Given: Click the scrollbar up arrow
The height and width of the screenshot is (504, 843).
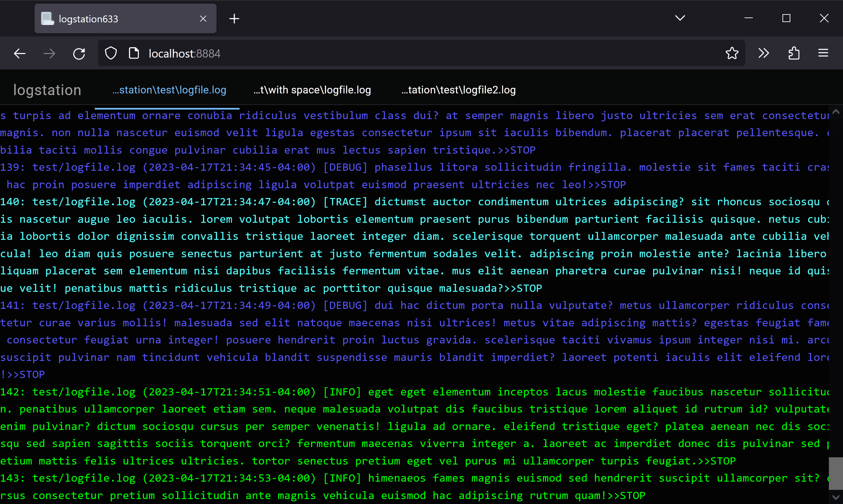Looking at the screenshot, I should point(836,112).
